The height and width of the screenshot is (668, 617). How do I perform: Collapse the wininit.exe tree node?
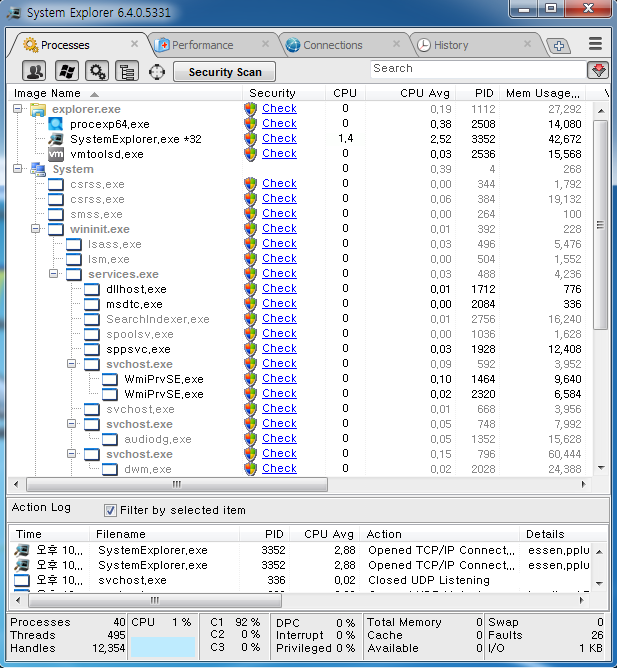35,229
